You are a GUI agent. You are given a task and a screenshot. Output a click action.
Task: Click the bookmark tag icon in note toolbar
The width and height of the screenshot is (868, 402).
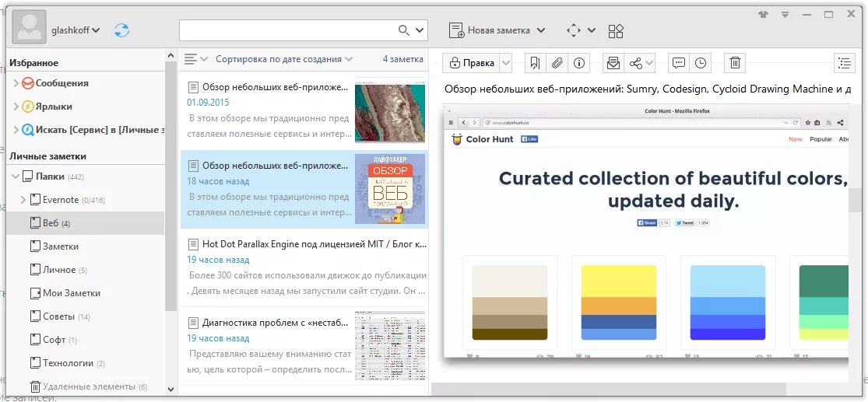click(535, 63)
